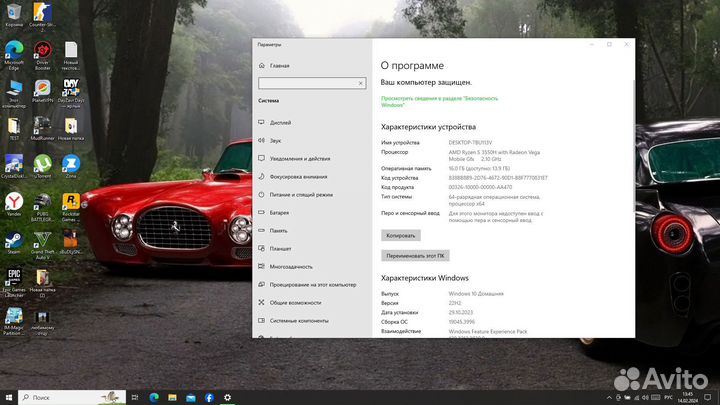This screenshot has height=405, width=720.
Task: Open the TEST folder on desktop
Action: coord(14,129)
